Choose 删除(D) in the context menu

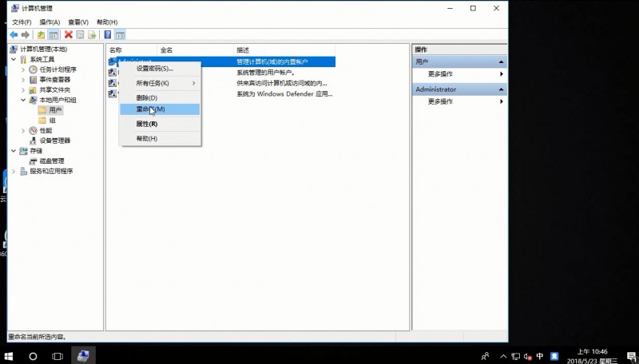pos(160,97)
